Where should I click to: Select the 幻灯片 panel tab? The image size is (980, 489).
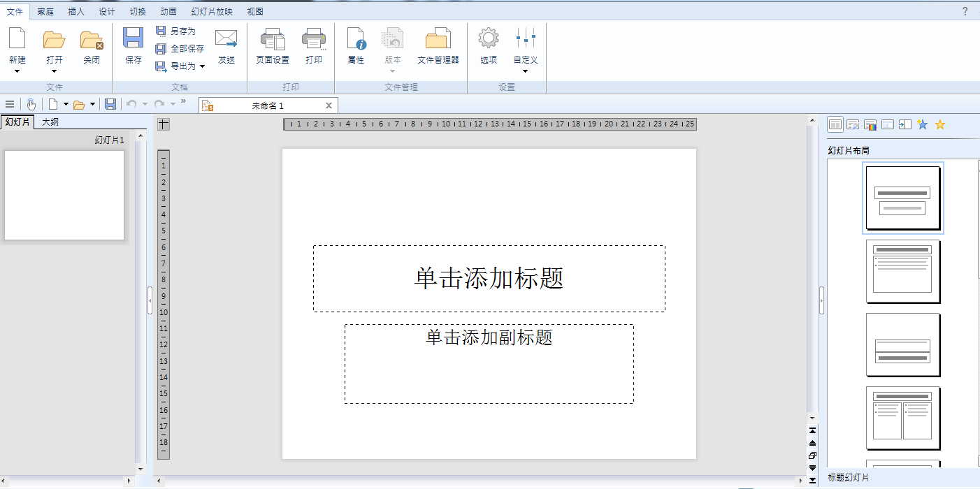(17, 122)
